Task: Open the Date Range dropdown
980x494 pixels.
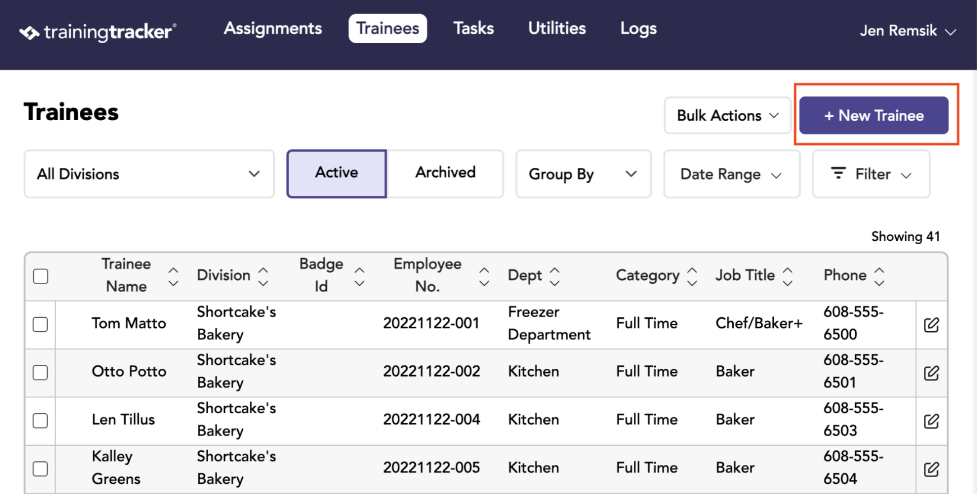Action: [732, 174]
